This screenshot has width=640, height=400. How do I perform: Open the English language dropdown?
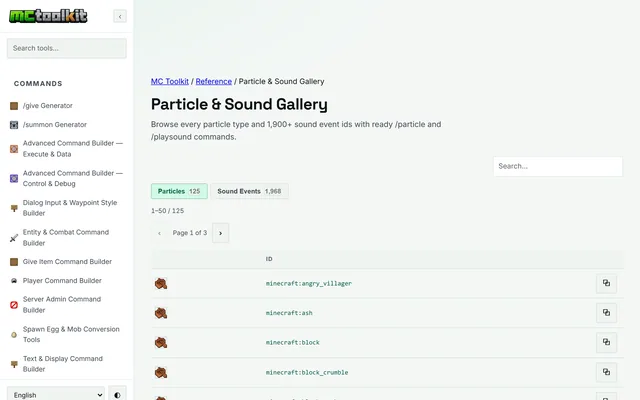[x=56, y=395]
